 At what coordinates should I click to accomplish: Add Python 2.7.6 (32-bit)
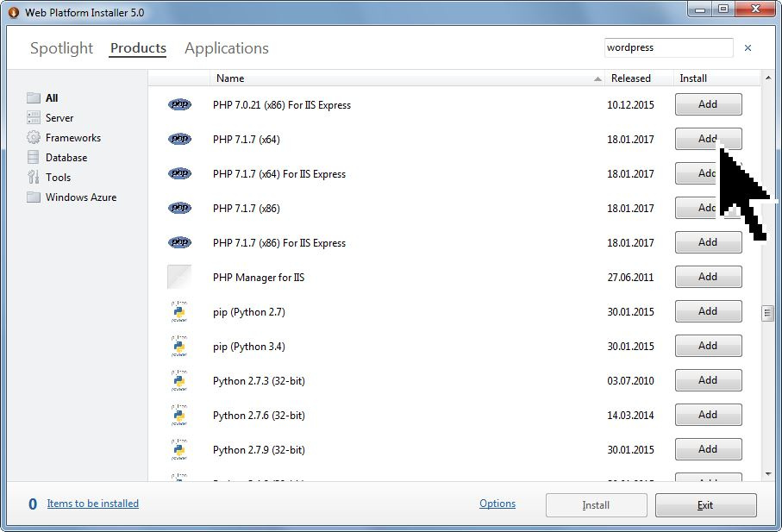(x=708, y=415)
